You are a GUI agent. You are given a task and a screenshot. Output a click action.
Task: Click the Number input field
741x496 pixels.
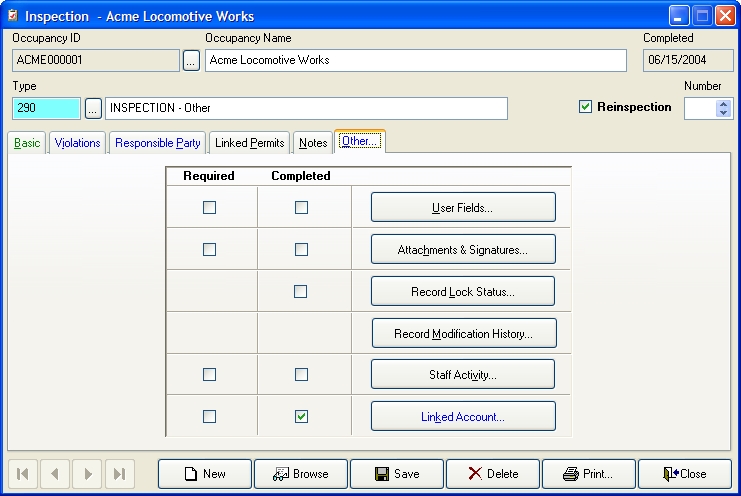click(x=700, y=108)
